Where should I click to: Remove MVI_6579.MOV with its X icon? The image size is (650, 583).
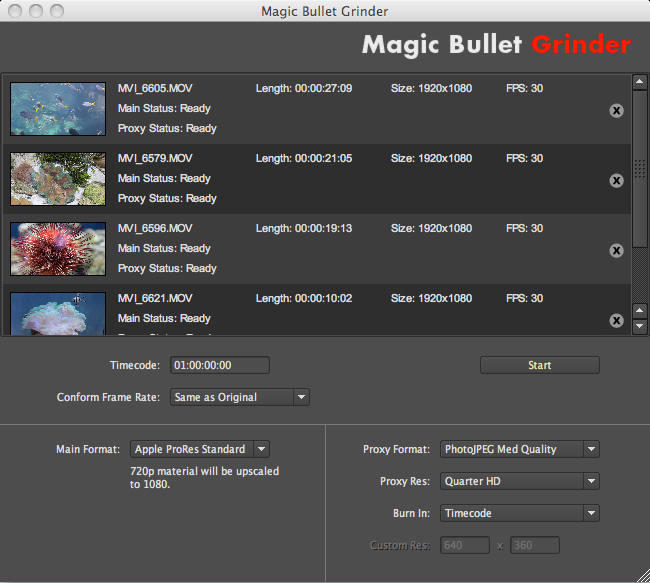tap(616, 181)
